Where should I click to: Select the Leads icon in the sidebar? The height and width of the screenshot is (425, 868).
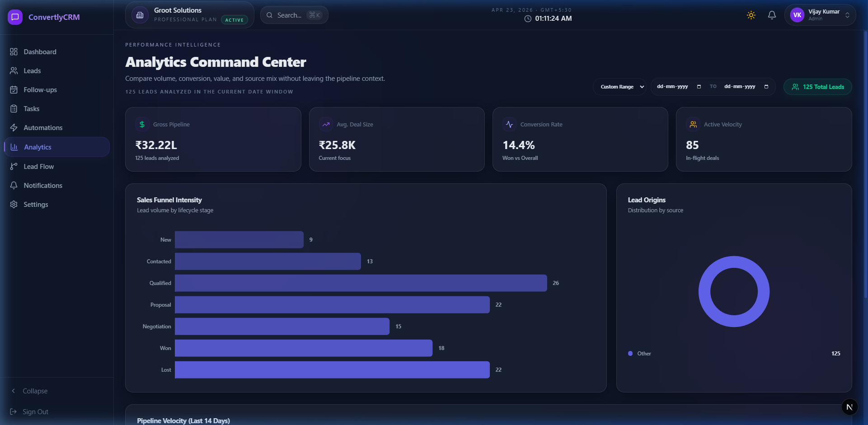click(x=14, y=70)
